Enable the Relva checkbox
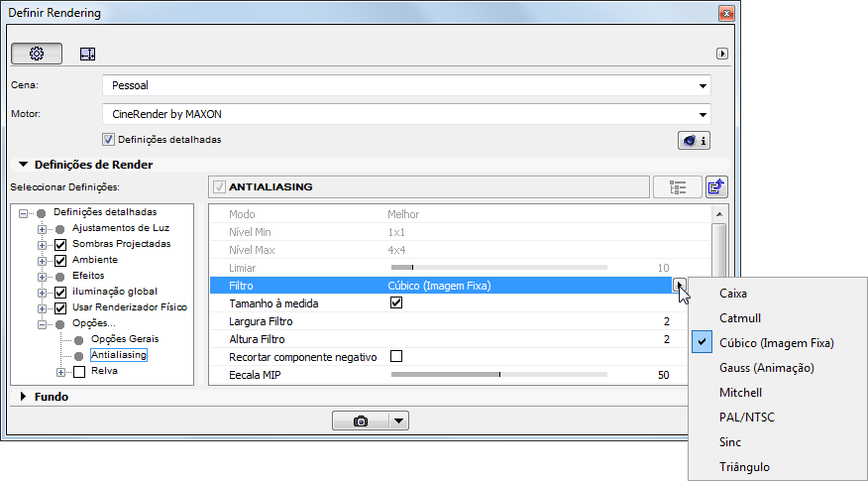The height and width of the screenshot is (481, 868). [79, 372]
